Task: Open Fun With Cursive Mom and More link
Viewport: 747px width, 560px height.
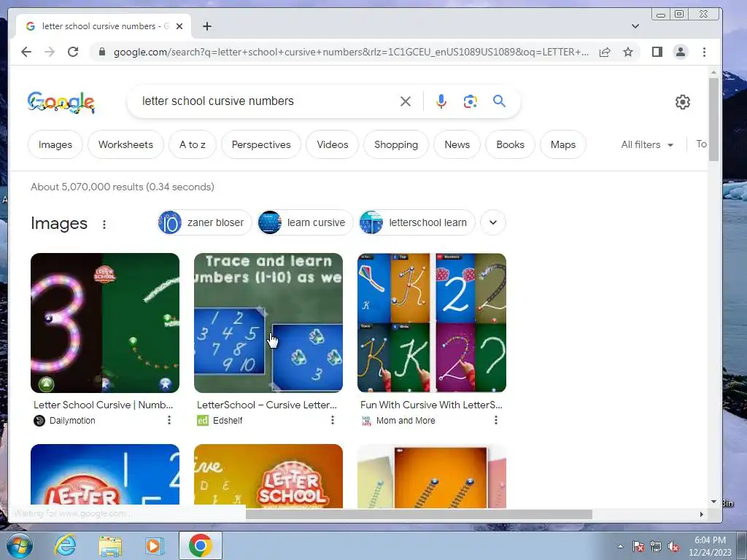Action: 431,405
